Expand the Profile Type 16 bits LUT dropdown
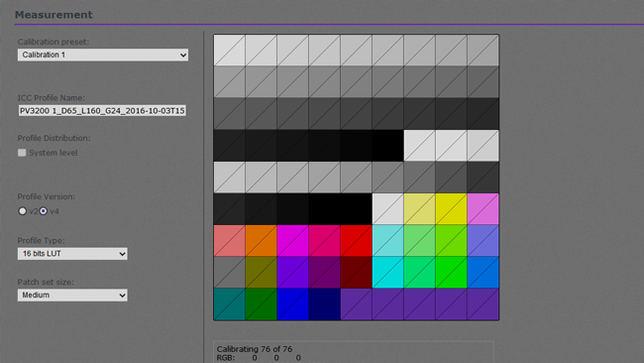Viewport: 644px width, 363px height. click(72, 254)
